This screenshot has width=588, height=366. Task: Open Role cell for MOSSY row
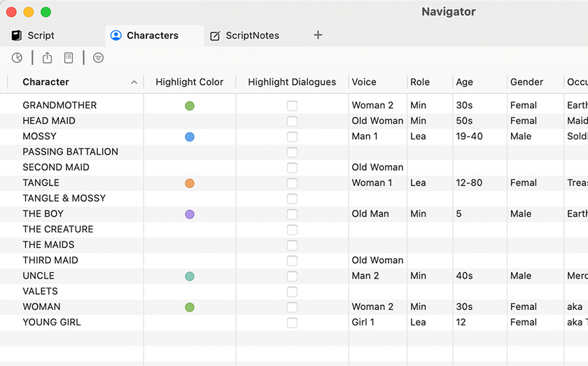[428, 136]
